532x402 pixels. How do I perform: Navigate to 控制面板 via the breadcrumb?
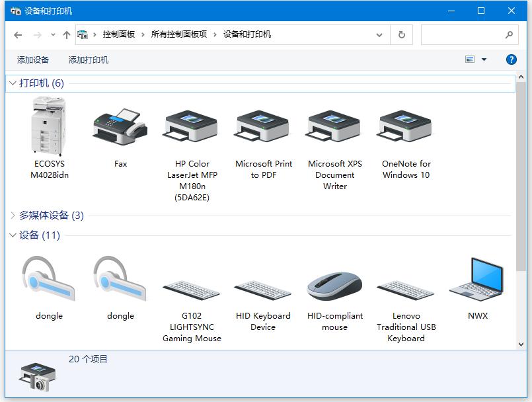click(116, 34)
